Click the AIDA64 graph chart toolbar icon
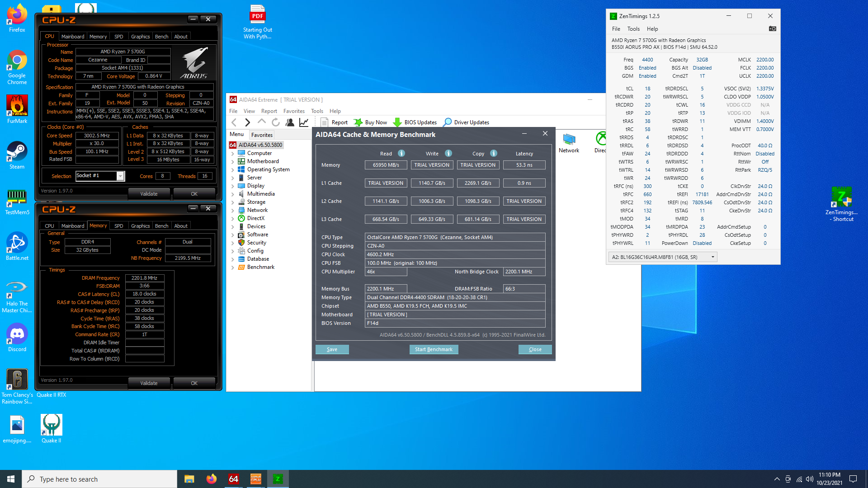The width and height of the screenshot is (868, 488). [x=304, y=122]
